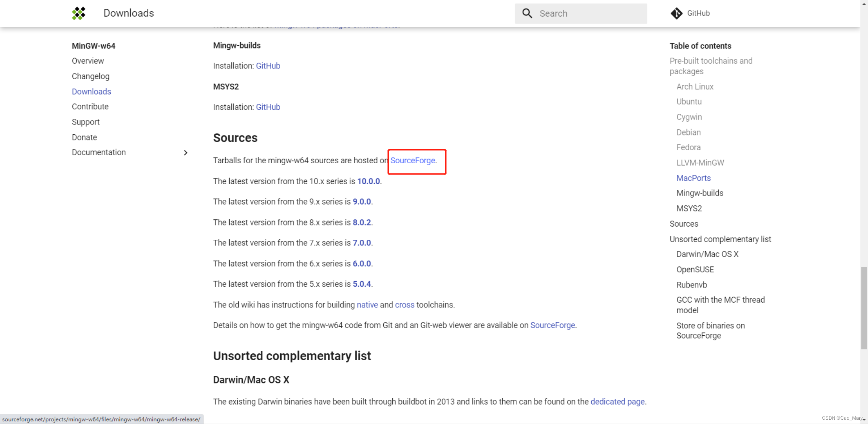Image resolution: width=868 pixels, height=424 pixels.
Task: Select the Overview navigation item
Action: (x=88, y=61)
